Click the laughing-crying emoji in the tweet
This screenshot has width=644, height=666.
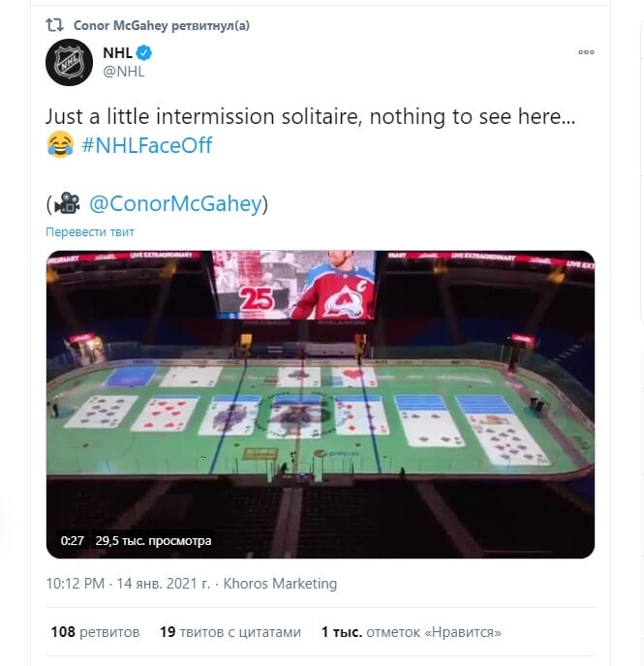[x=60, y=145]
